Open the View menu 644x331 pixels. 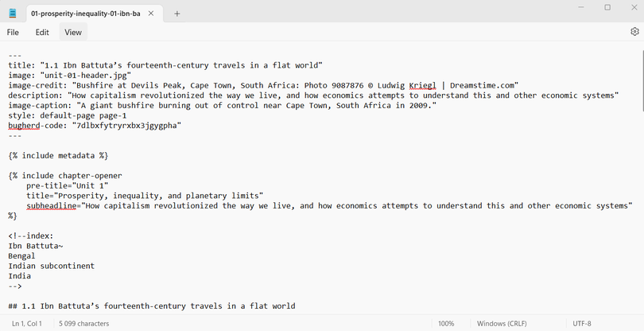tap(73, 33)
